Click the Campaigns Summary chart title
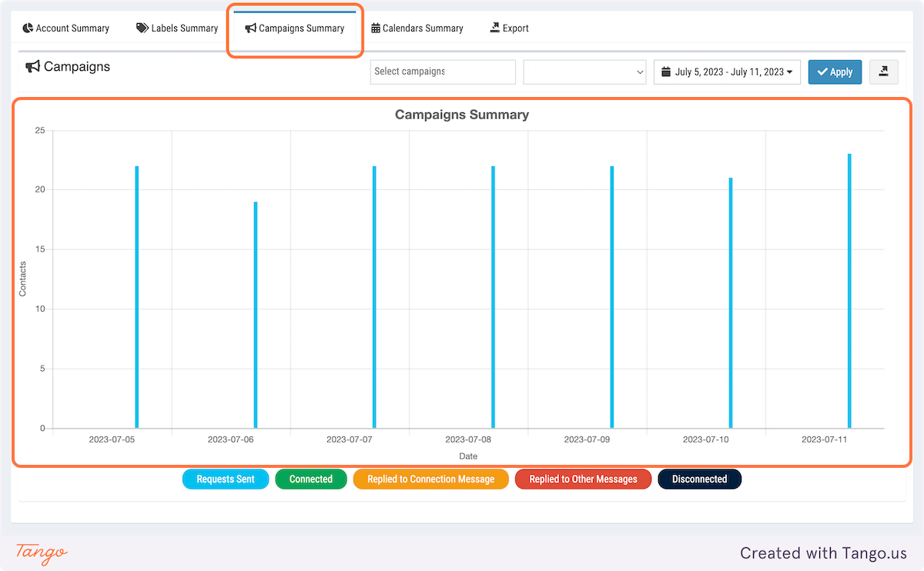Viewport: 924px width, 571px height. coord(462,115)
